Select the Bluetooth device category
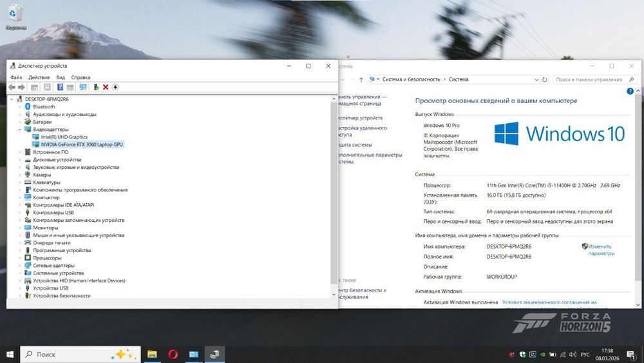This screenshot has width=644, height=363. pyautogui.click(x=44, y=106)
